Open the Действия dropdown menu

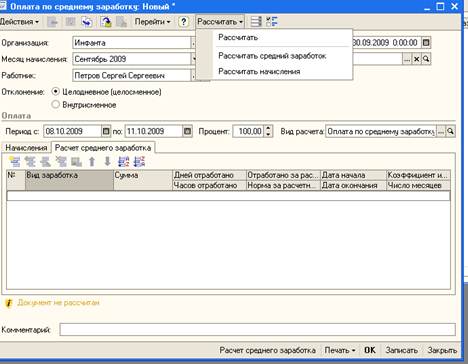19,22
